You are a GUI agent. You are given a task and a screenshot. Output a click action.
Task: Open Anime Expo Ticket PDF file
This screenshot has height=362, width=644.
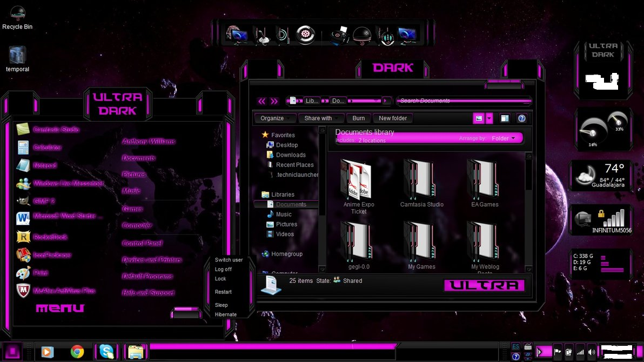358,187
